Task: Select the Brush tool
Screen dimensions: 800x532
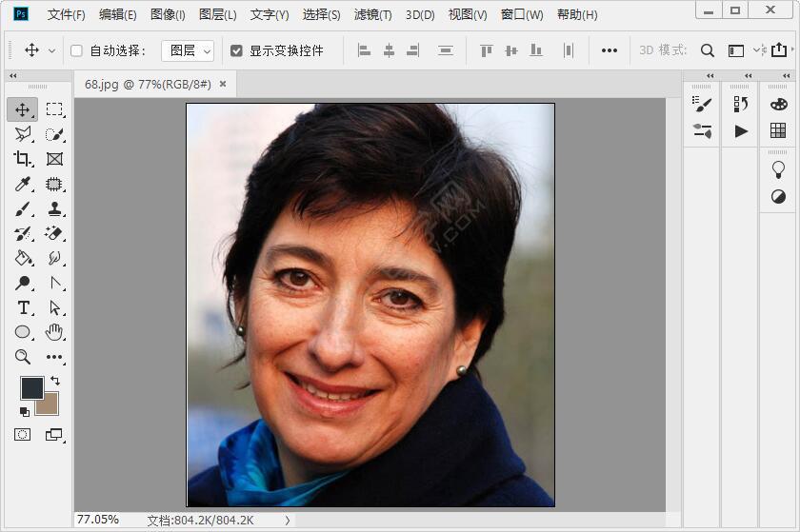Action: (x=23, y=208)
